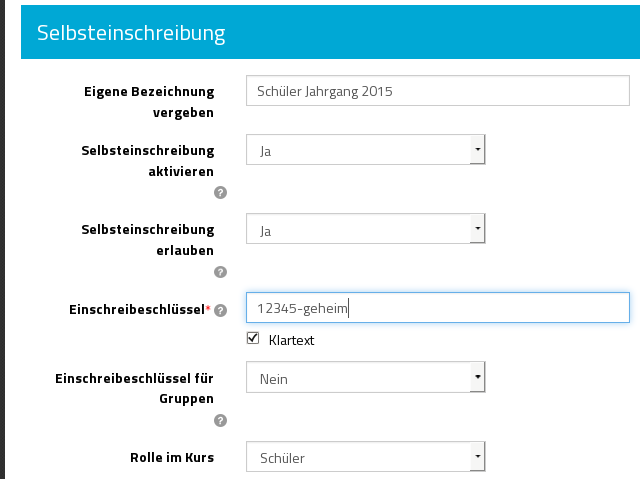Click the Rolle im Kurs label
Screen dimensions: 640x479
171,458
